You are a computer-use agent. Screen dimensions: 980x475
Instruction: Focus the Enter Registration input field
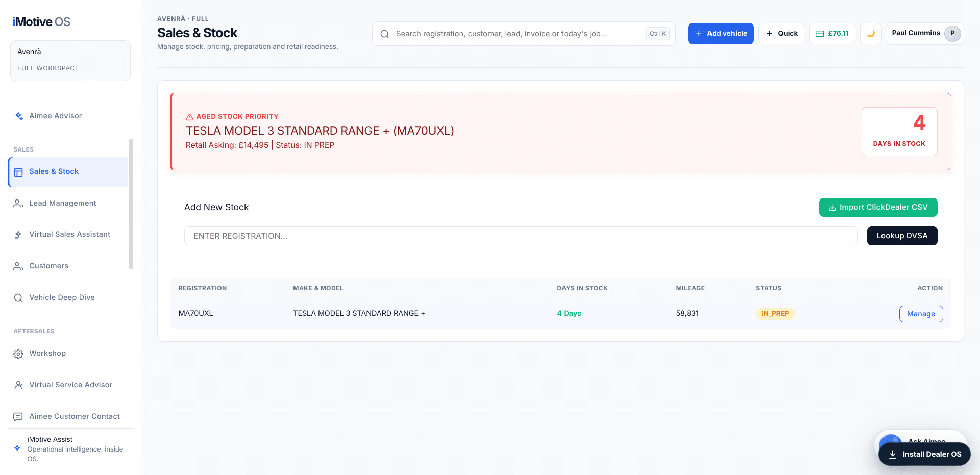click(x=521, y=236)
